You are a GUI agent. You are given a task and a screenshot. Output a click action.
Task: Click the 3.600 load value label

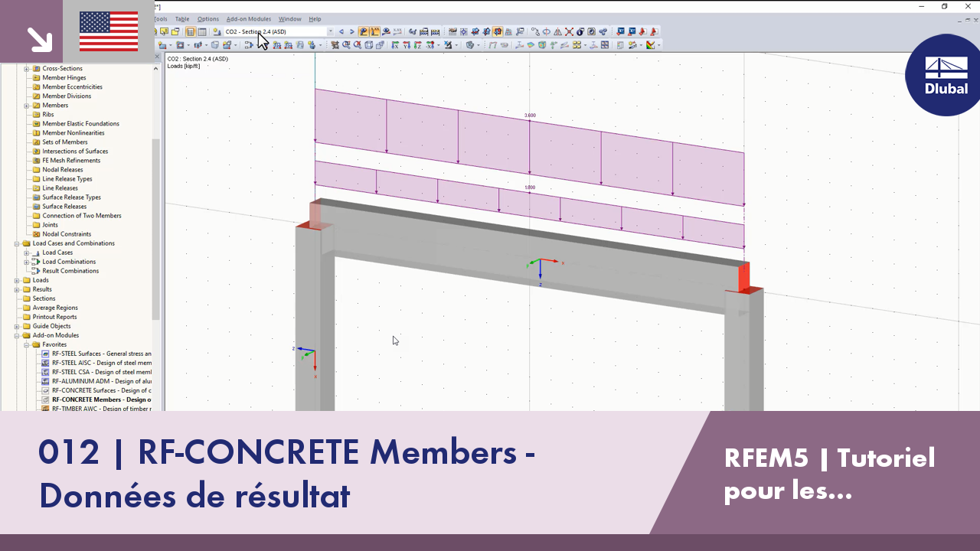click(530, 116)
